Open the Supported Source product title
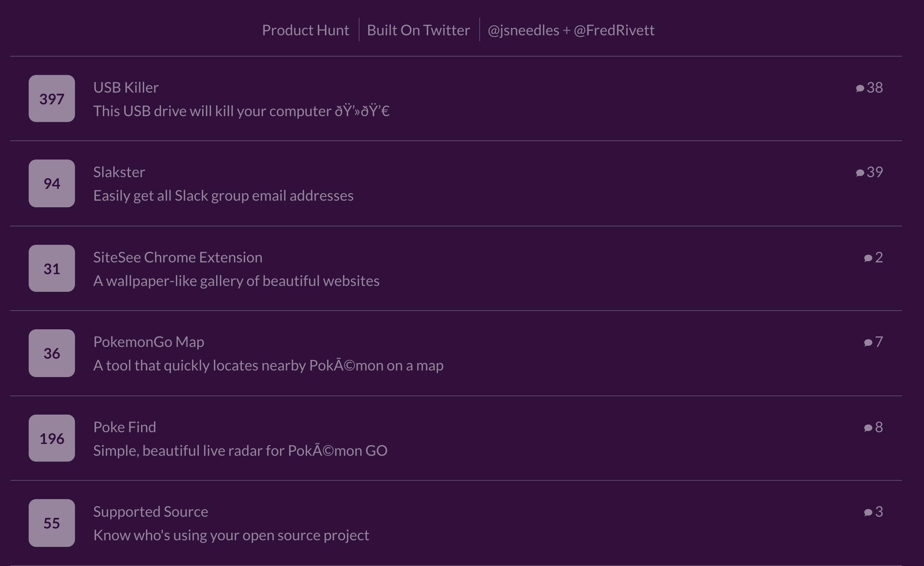 (x=150, y=512)
